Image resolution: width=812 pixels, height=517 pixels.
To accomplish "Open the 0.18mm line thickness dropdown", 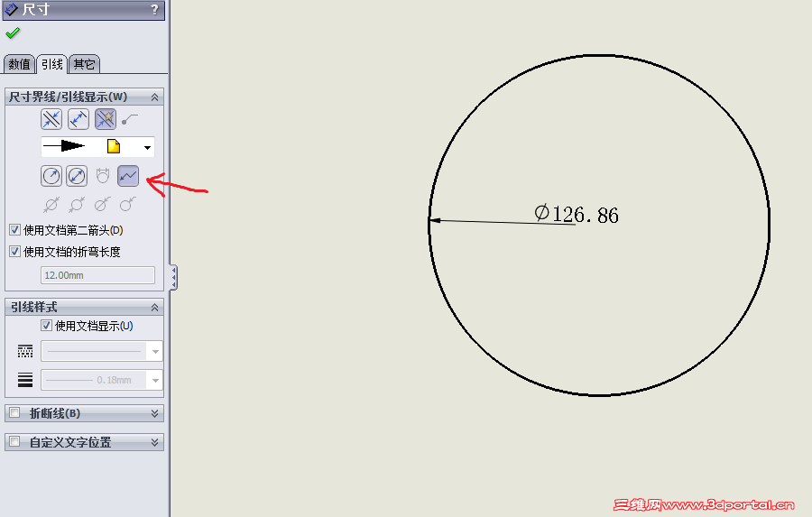I will (x=155, y=380).
